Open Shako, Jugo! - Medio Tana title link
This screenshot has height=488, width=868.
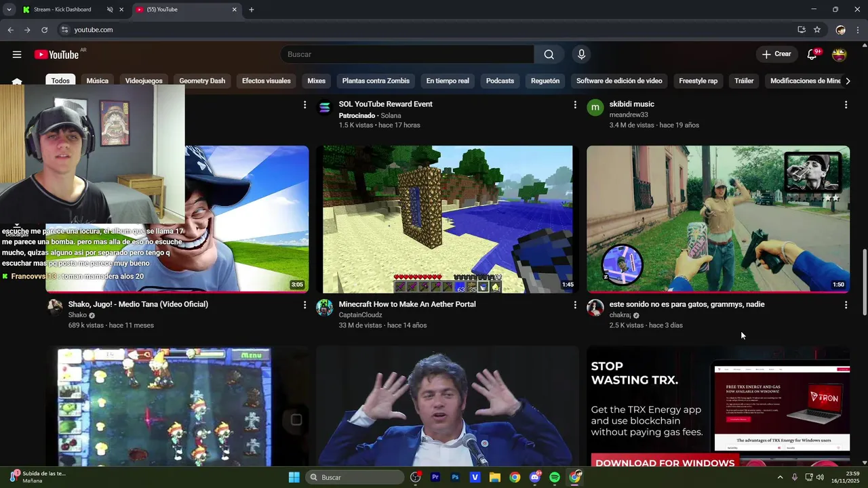coord(138,304)
